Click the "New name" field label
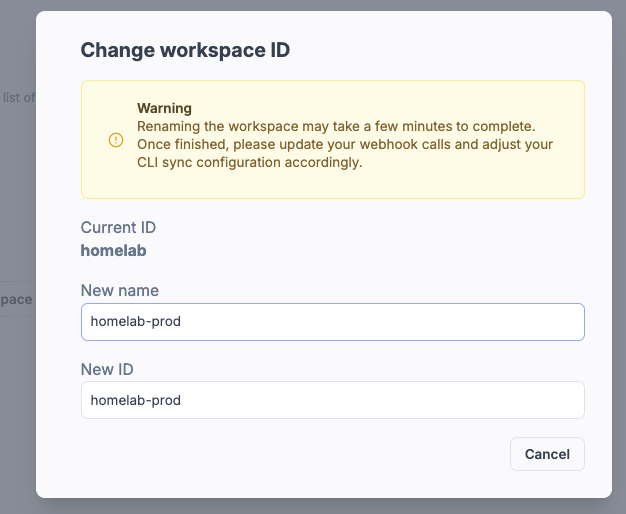 coord(120,290)
